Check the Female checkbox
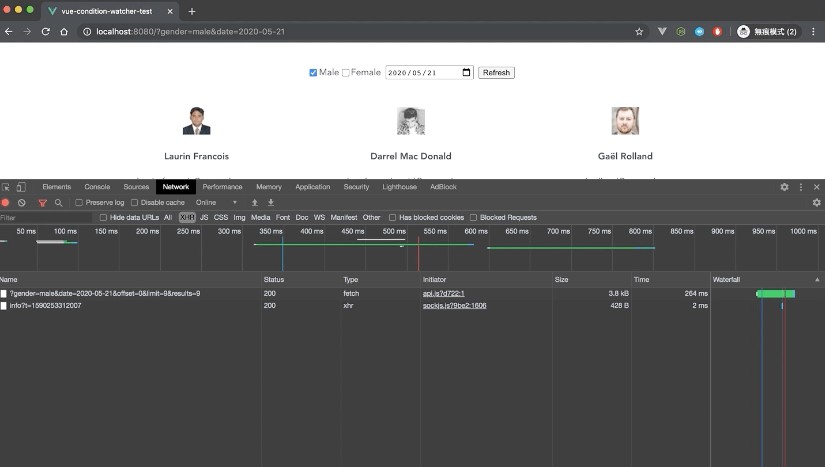The height and width of the screenshot is (467, 825). pos(346,73)
